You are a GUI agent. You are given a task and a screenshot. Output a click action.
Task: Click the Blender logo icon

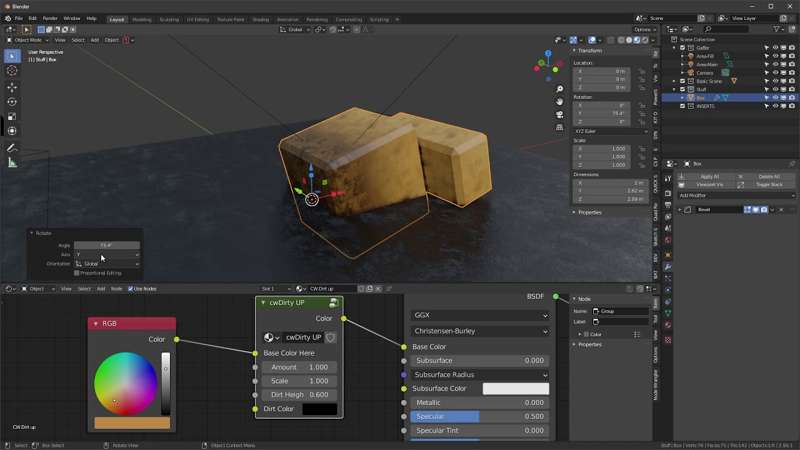8,18
